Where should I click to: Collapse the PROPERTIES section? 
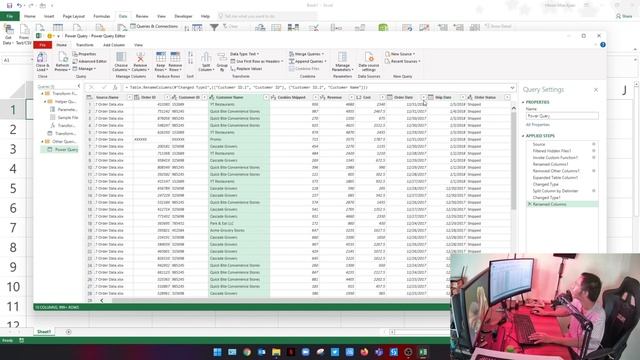(x=523, y=102)
